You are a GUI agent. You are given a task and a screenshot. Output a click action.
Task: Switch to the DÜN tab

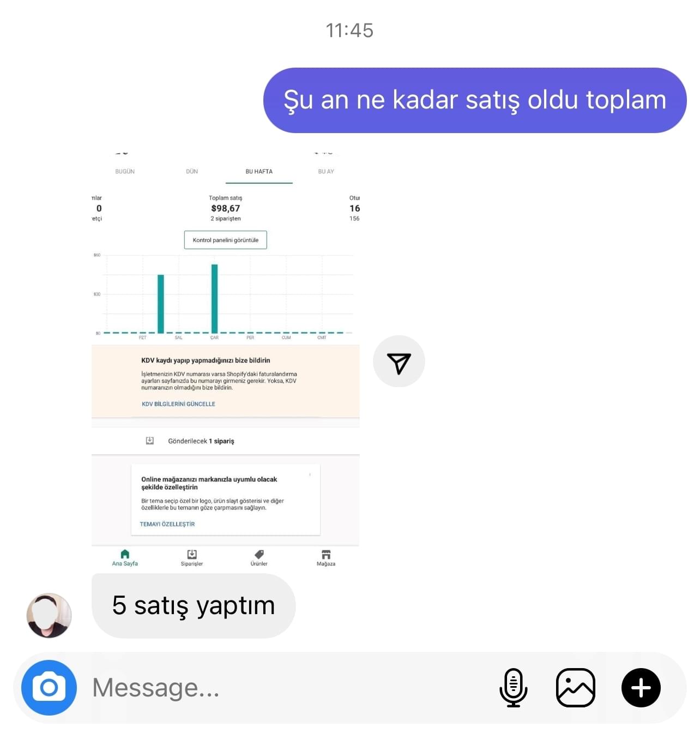[x=192, y=171]
